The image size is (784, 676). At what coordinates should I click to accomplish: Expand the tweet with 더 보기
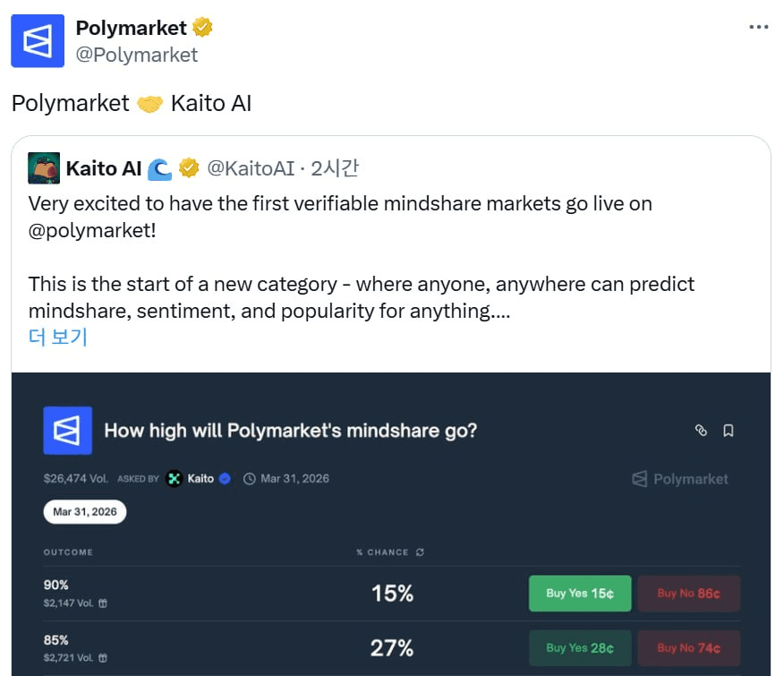[x=56, y=337]
